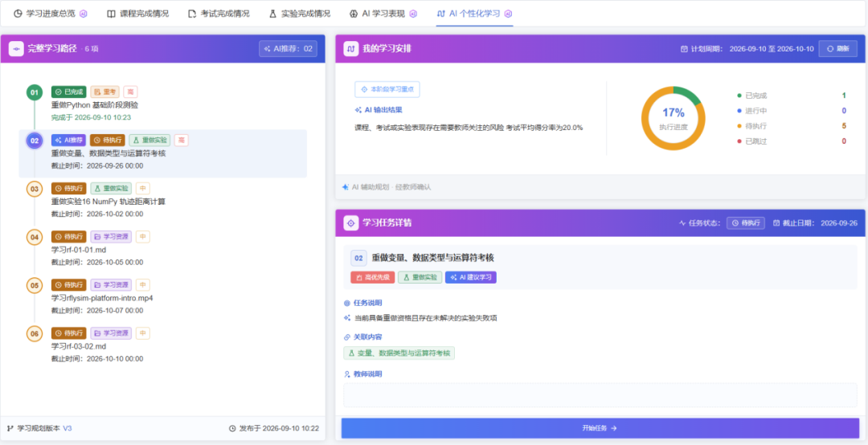Image resolution: width=868 pixels, height=445 pixels.
Task: Click the AI sparkle icon next to AI辅助规划
Action: tap(346, 187)
